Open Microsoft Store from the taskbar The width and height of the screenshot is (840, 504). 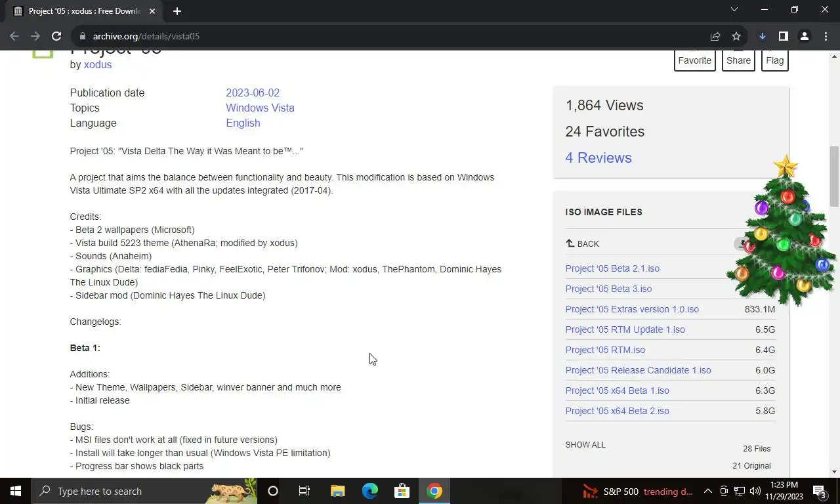[402, 491]
